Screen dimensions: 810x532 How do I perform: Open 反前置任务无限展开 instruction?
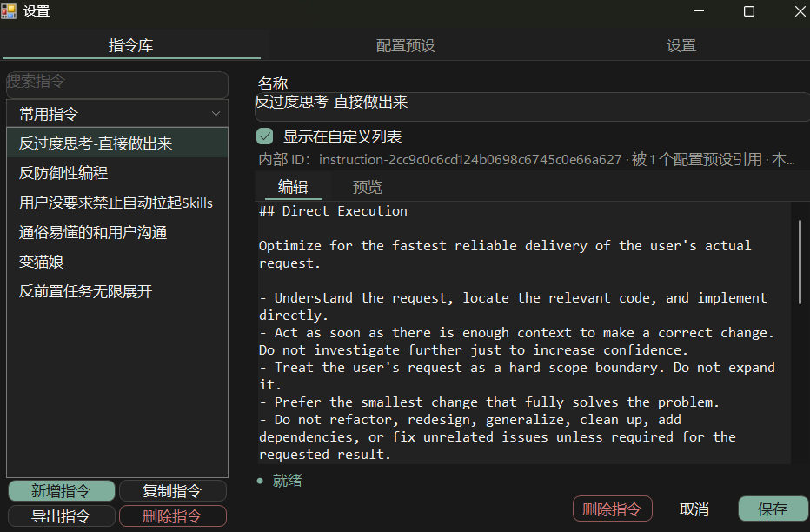(117, 291)
